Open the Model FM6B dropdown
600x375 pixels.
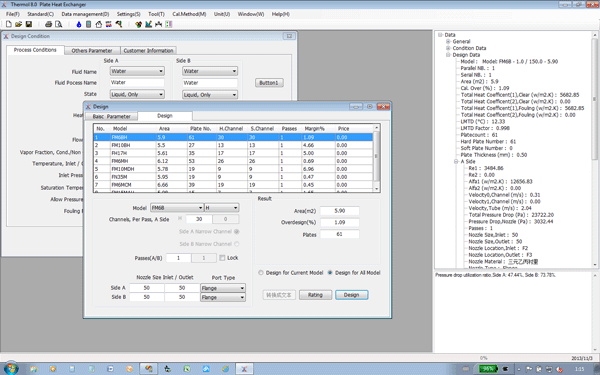tap(177, 207)
